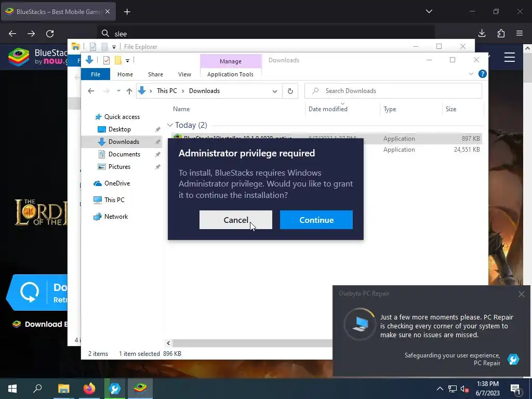
Task: Click the 24,551 KB file size cell
Action: (x=467, y=150)
